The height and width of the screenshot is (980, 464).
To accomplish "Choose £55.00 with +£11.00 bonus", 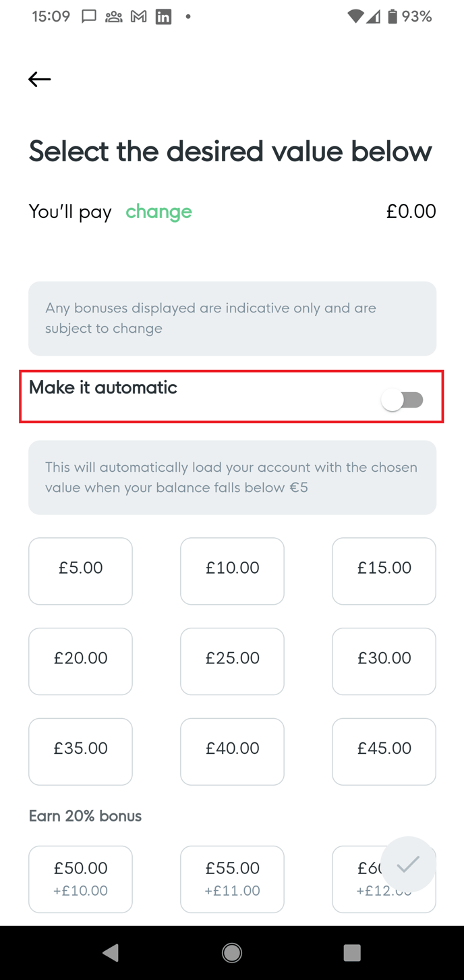I will pos(232,879).
